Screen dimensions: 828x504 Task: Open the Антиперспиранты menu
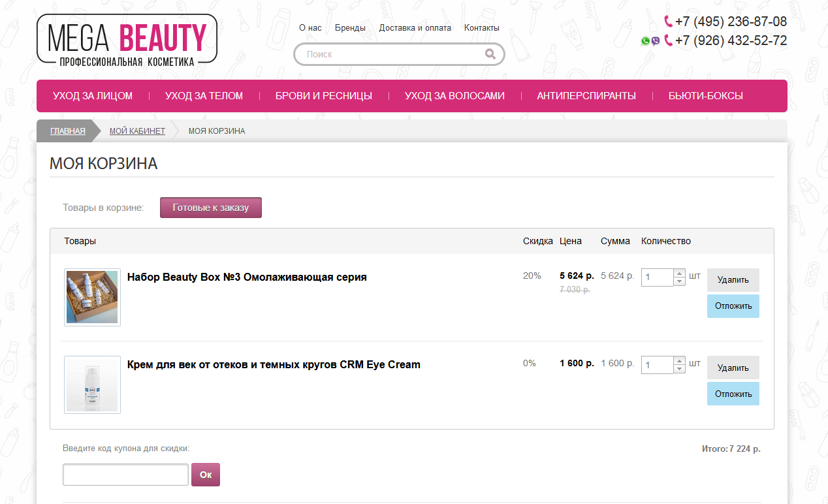(x=586, y=96)
